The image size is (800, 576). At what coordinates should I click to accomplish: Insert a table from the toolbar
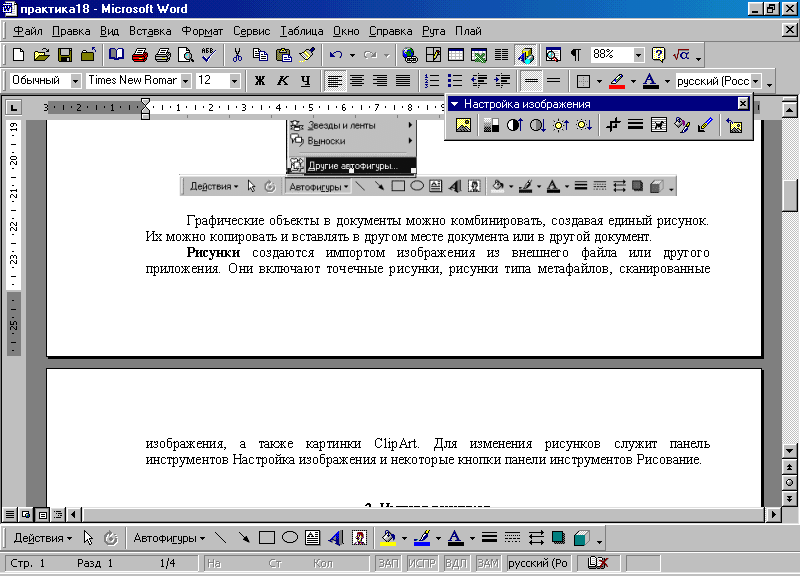click(456, 55)
